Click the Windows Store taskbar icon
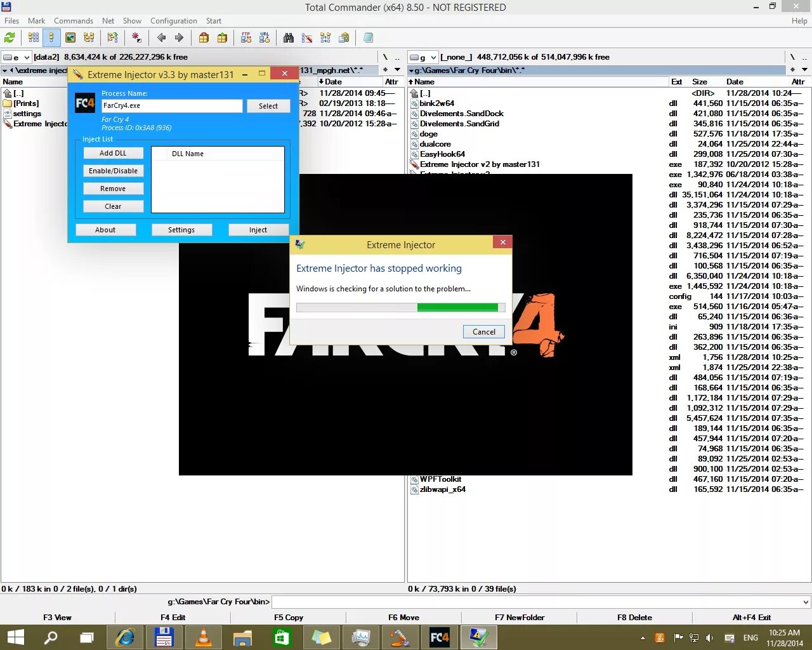The image size is (812, 650). [282, 637]
